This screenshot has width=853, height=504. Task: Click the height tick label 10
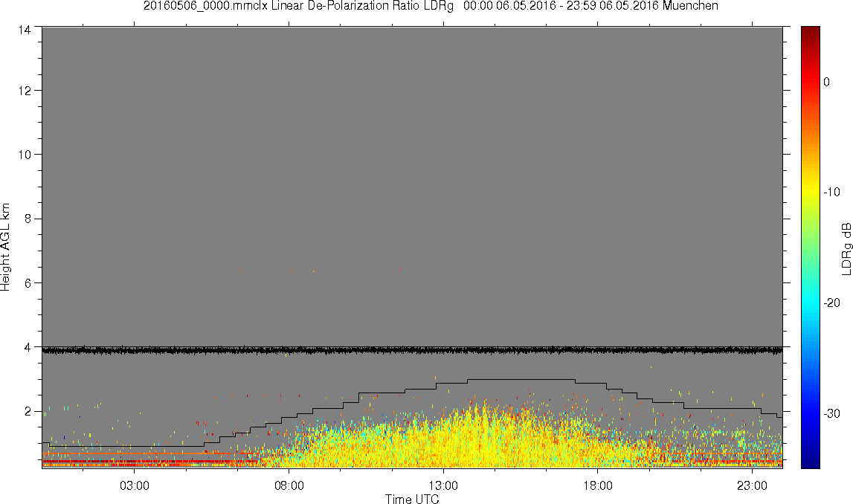24,155
